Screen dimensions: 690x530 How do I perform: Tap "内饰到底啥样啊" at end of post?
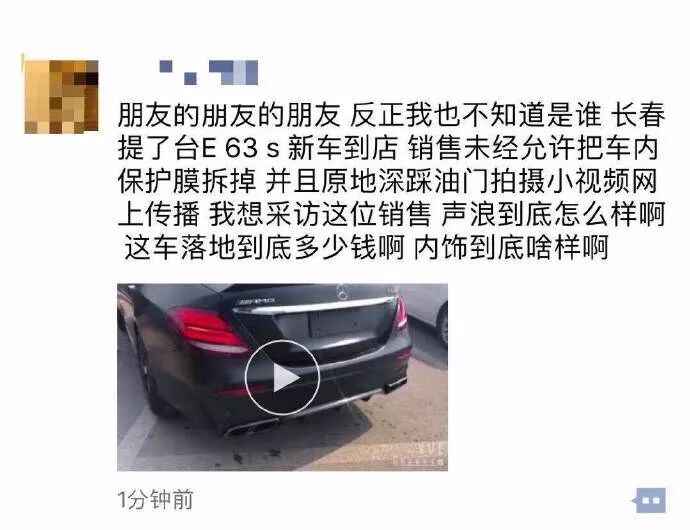click(511, 248)
